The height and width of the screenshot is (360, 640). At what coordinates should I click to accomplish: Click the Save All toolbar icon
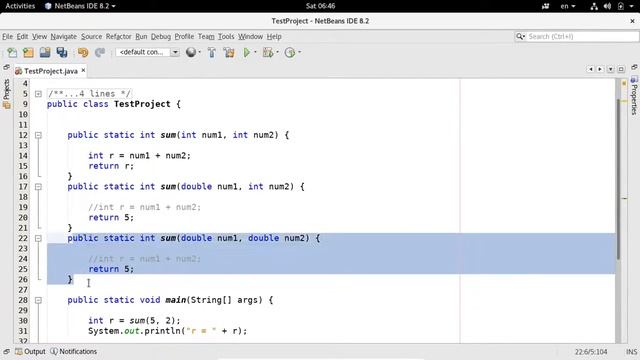coord(62,52)
